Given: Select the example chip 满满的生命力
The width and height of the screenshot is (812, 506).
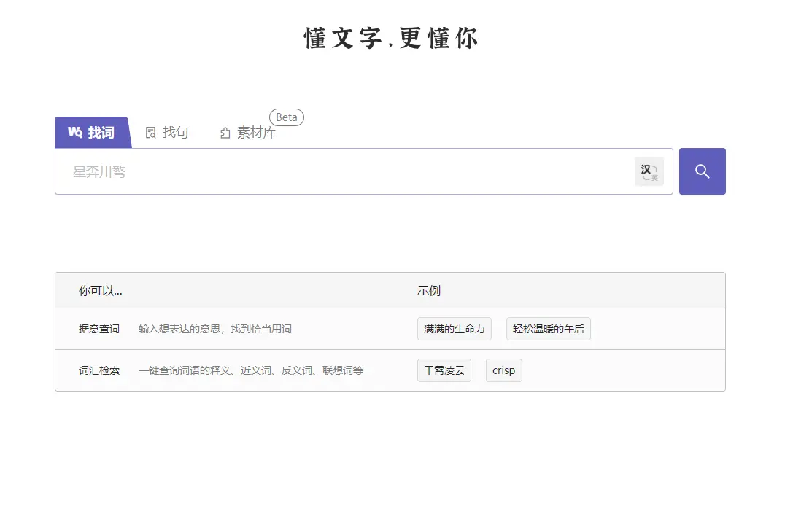Looking at the screenshot, I should (x=454, y=329).
